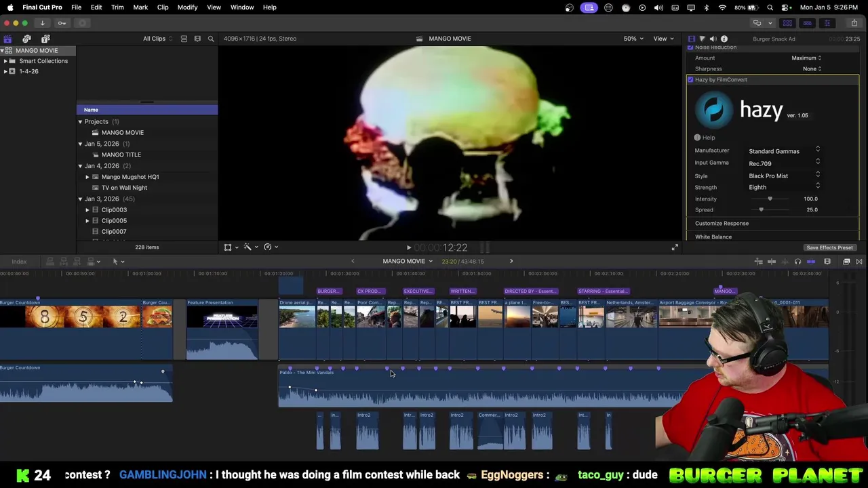Open the Modify menu
Viewport: 868px width, 488px height.
pos(187,7)
